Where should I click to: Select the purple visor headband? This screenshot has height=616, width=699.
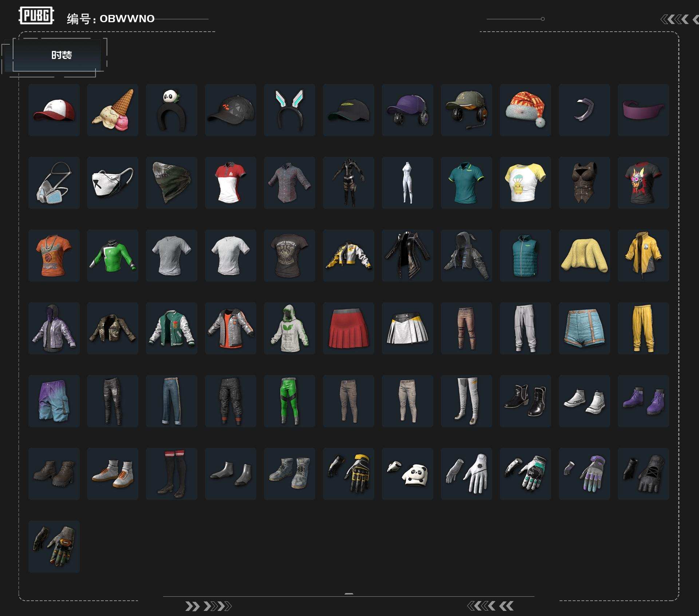click(643, 110)
